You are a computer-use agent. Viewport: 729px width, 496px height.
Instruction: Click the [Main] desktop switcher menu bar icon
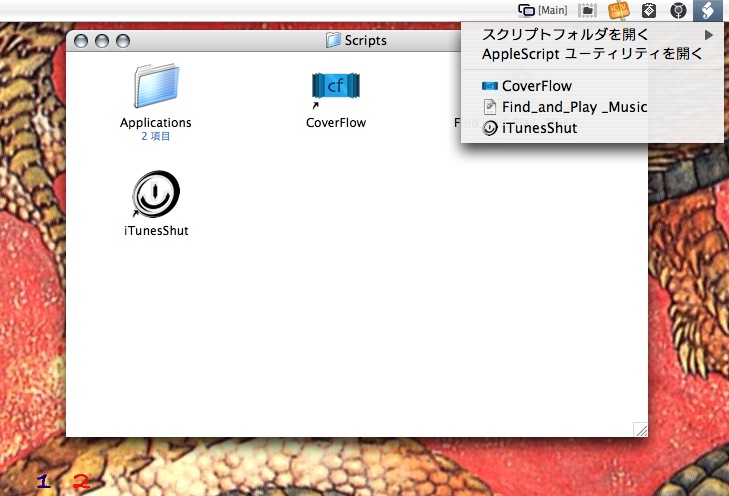coord(543,10)
